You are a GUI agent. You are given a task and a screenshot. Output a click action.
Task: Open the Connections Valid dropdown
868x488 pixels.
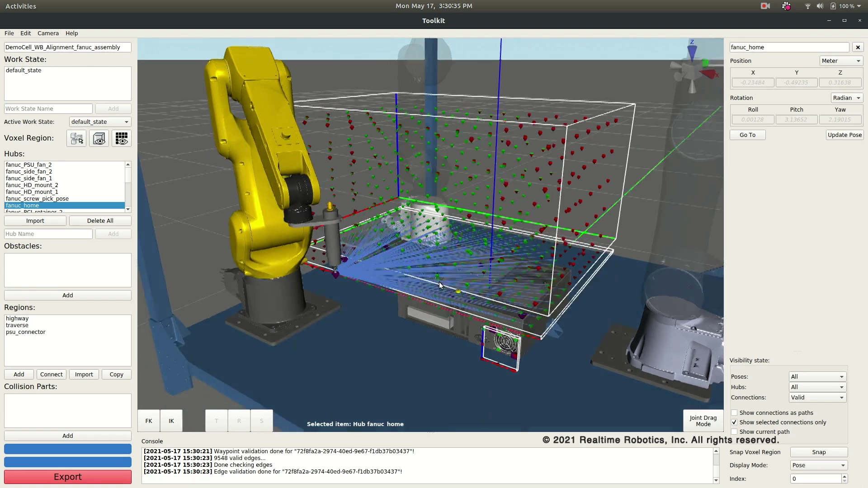(x=817, y=398)
